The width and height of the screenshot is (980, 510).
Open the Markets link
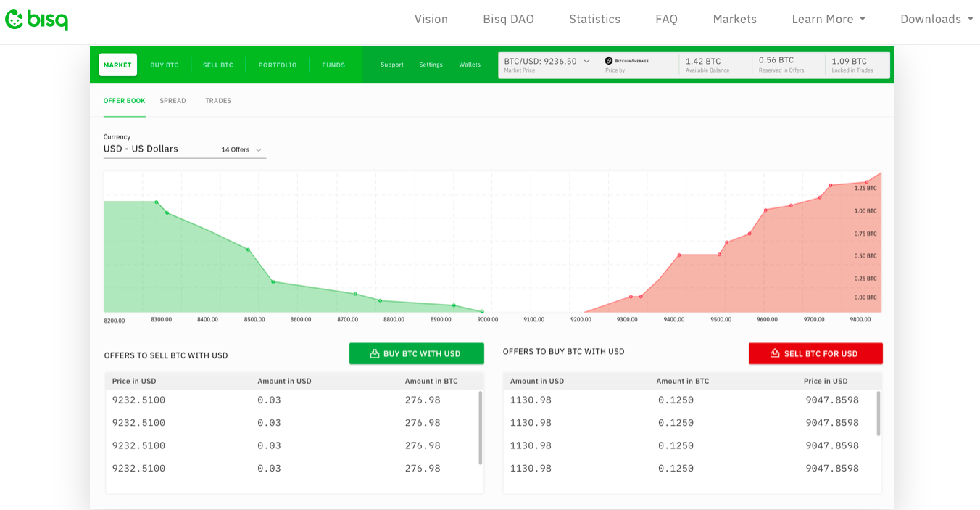coord(734,20)
